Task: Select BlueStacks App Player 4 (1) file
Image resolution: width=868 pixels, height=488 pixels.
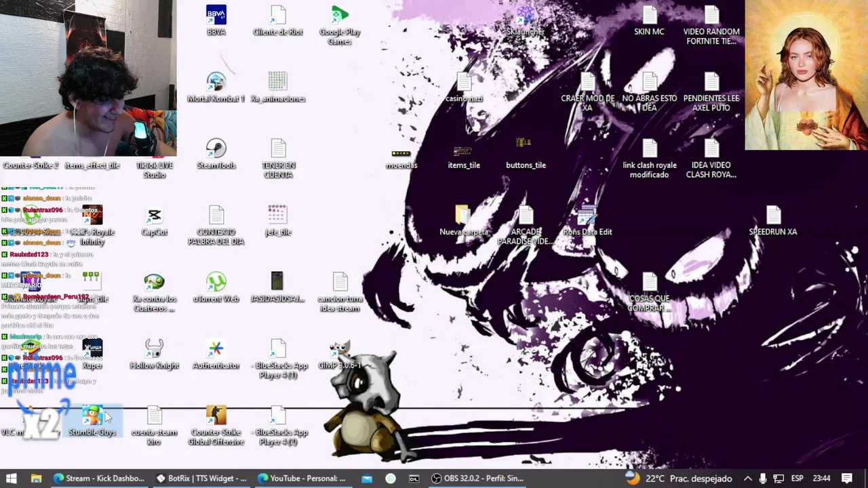Action: (277, 359)
